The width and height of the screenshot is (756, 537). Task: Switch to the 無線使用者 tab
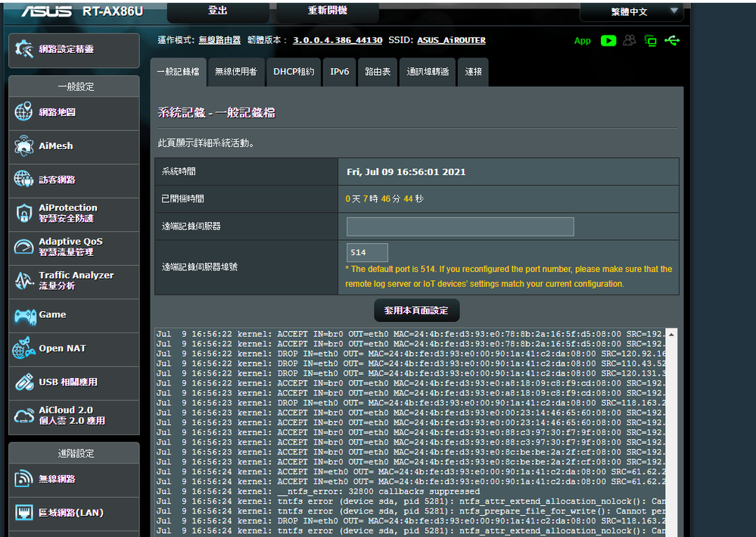pyautogui.click(x=235, y=72)
